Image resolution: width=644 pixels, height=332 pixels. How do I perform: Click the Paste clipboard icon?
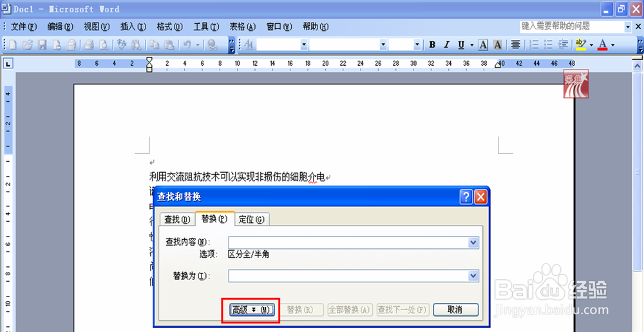169,44
